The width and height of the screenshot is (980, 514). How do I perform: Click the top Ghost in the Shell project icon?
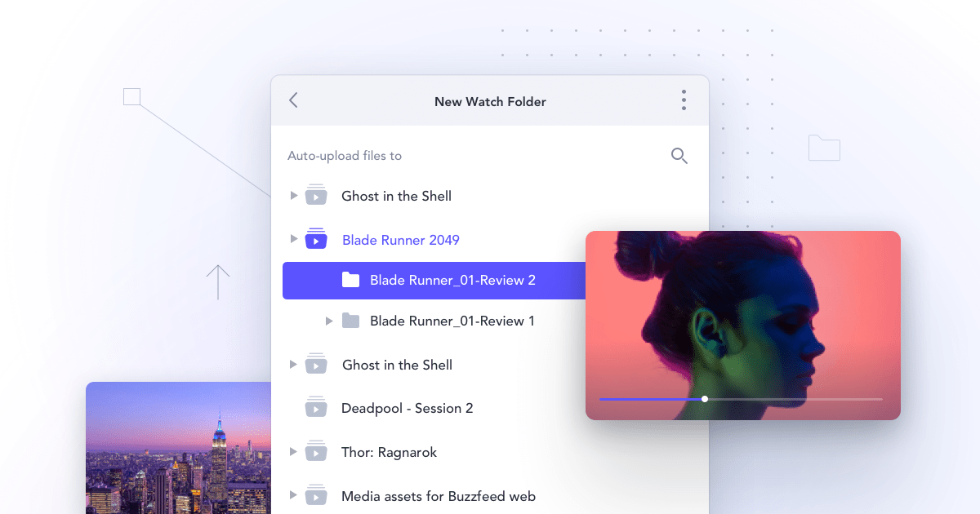click(315, 195)
